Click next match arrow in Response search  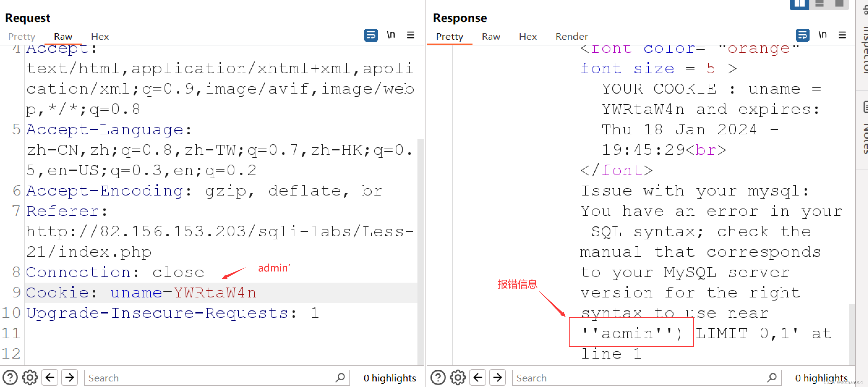click(x=498, y=377)
